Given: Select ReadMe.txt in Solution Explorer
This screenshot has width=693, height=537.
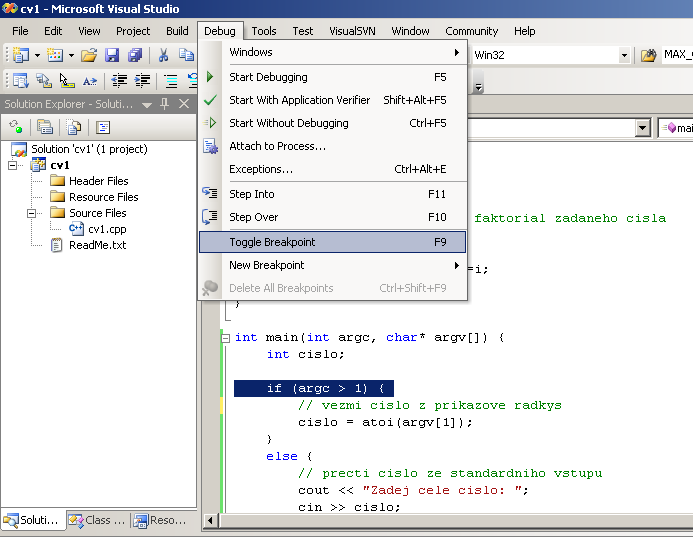Looking at the screenshot, I should (x=97, y=245).
